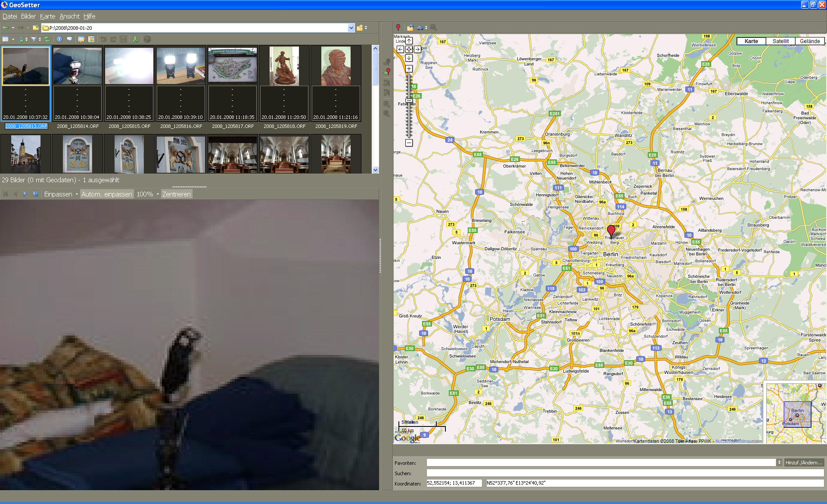Click the edit data icon in toolbar
Viewport: 827px width, 504px height.
tap(81, 39)
